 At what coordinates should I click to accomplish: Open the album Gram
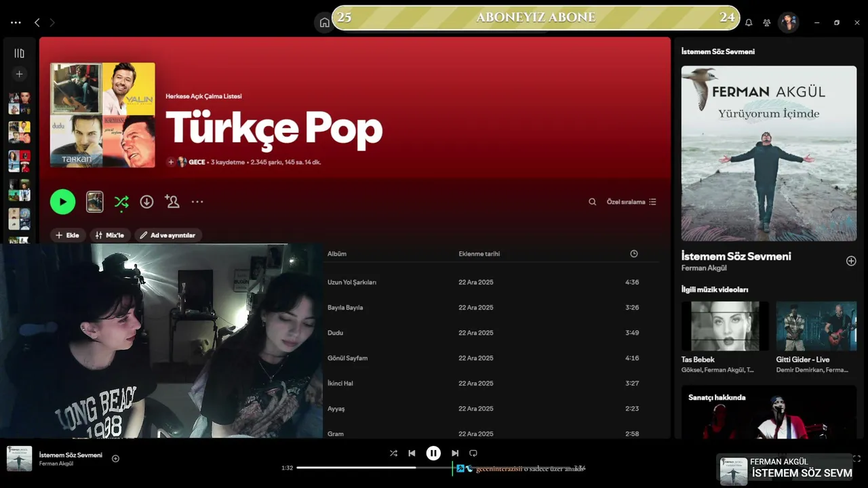(x=336, y=434)
